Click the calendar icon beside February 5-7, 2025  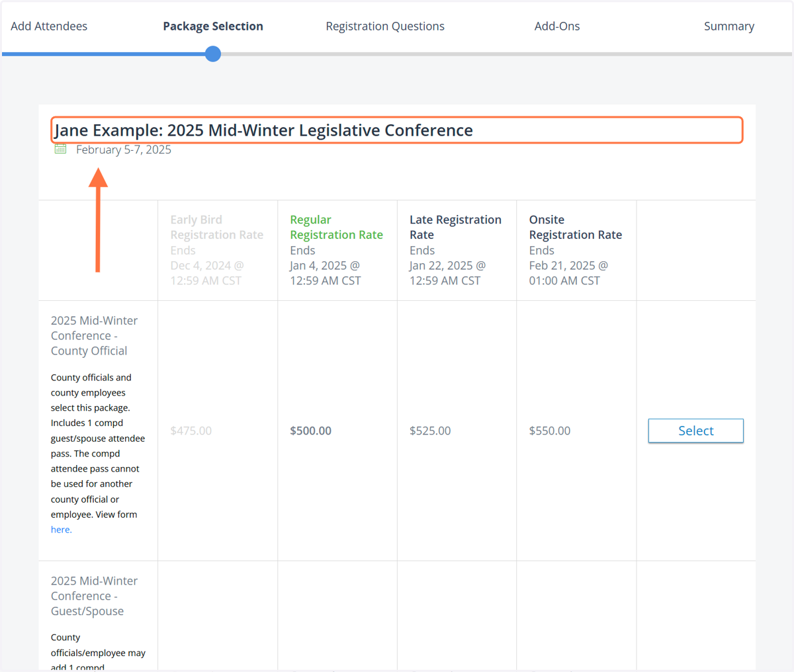pyautogui.click(x=60, y=149)
